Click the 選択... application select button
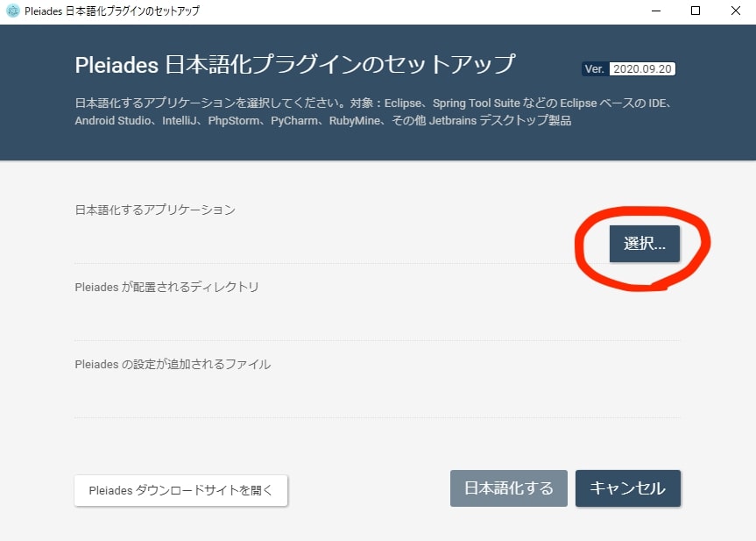The image size is (756, 541). [644, 244]
